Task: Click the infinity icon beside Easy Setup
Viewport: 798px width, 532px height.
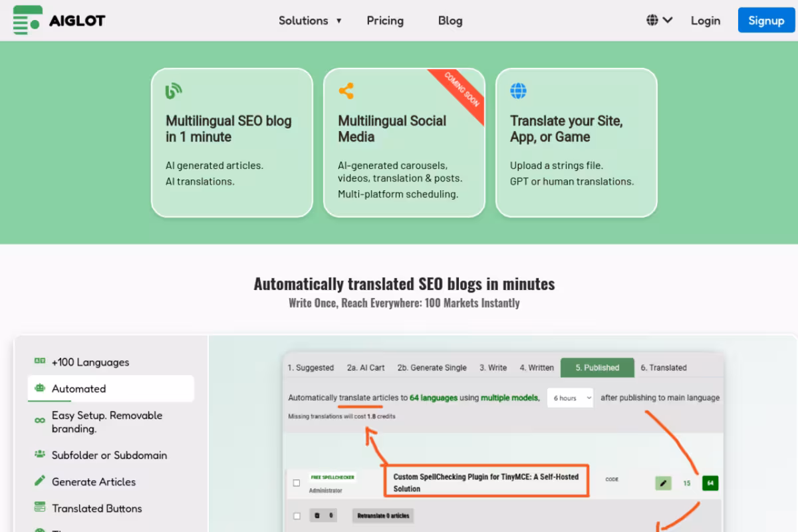Action: click(x=40, y=421)
